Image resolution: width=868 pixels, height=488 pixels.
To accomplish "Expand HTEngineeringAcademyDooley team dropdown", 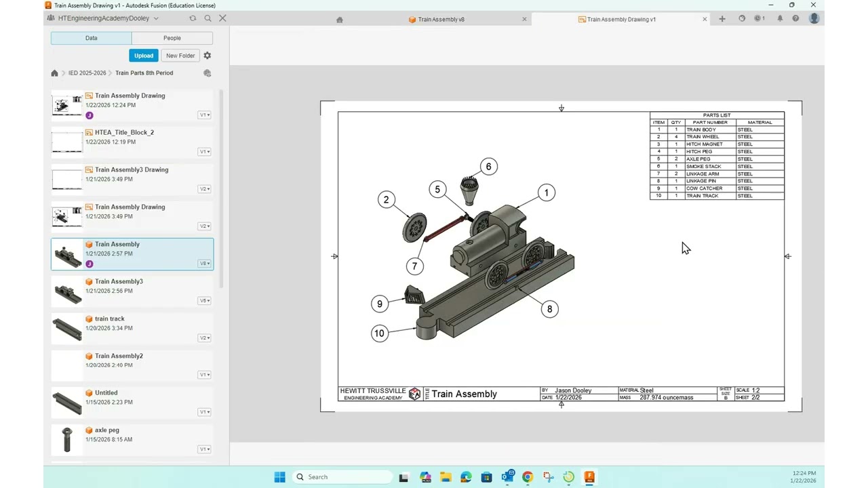I will tap(156, 18).
